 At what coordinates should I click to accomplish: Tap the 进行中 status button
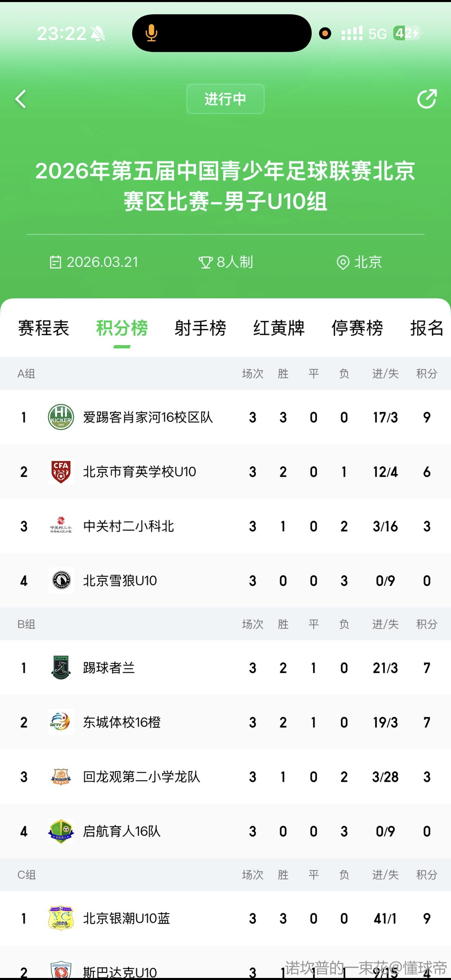tap(225, 99)
